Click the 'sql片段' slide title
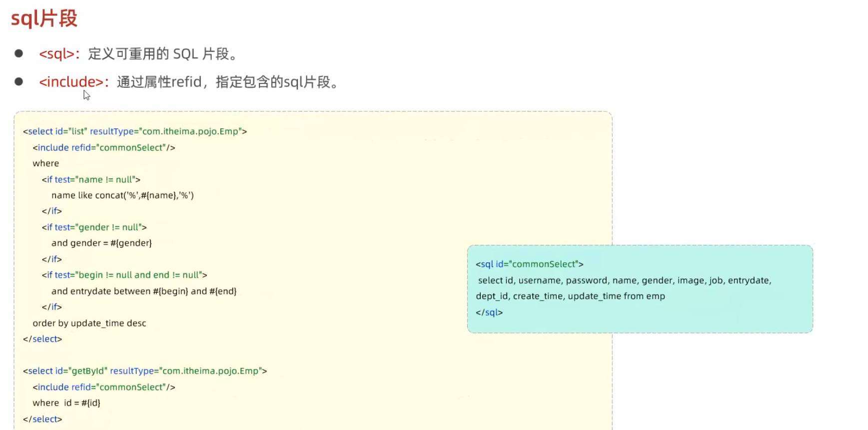This screenshot has height=430, width=868. [x=44, y=19]
